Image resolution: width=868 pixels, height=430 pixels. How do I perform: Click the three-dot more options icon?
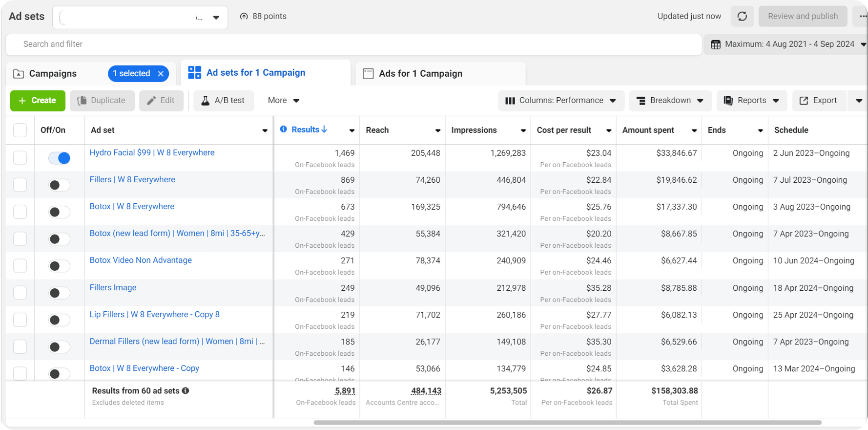[x=862, y=17]
